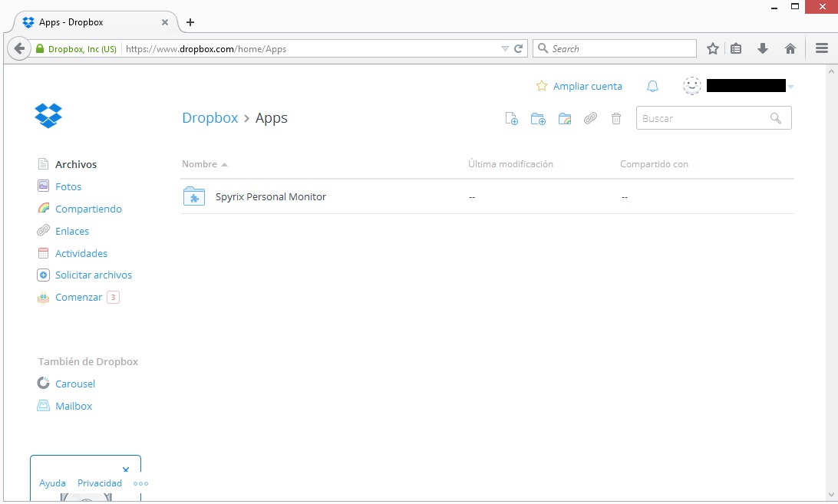Open the Carousel link
The height and width of the screenshot is (504, 838).
point(75,384)
